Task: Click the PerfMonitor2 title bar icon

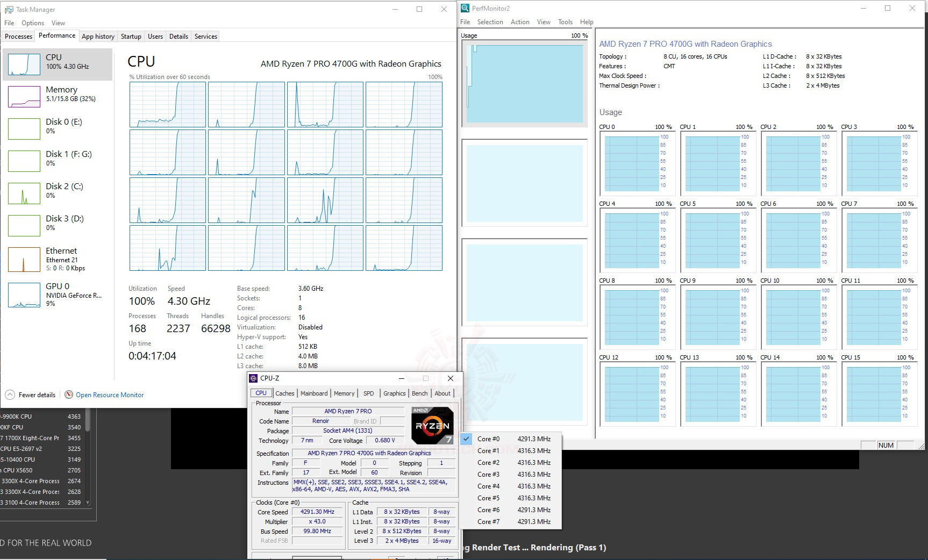Action: pyautogui.click(x=465, y=8)
